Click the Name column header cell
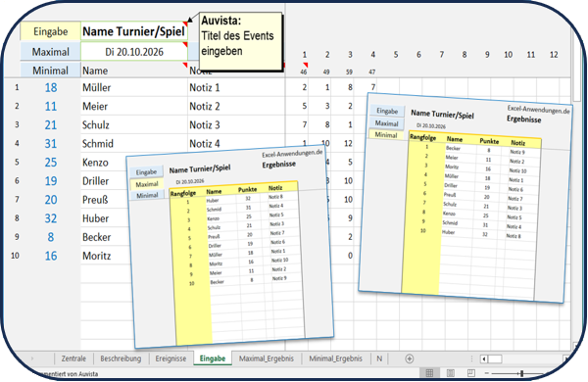This screenshot has width=588, height=382. click(134, 71)
